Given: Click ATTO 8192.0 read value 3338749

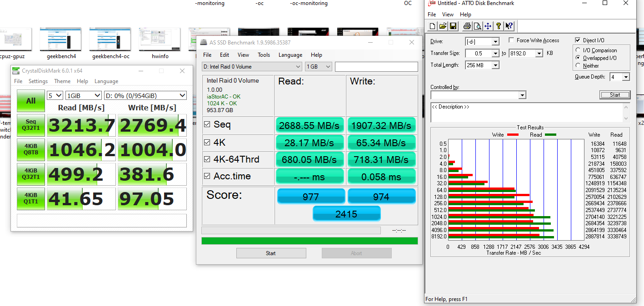Looking at the screenshot, I should (x=618, y=237).
